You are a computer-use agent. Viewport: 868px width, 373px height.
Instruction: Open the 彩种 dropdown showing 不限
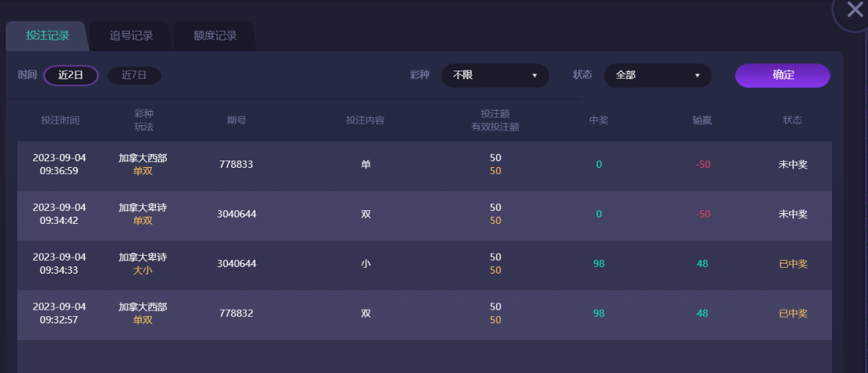click(x=494, y=75)
